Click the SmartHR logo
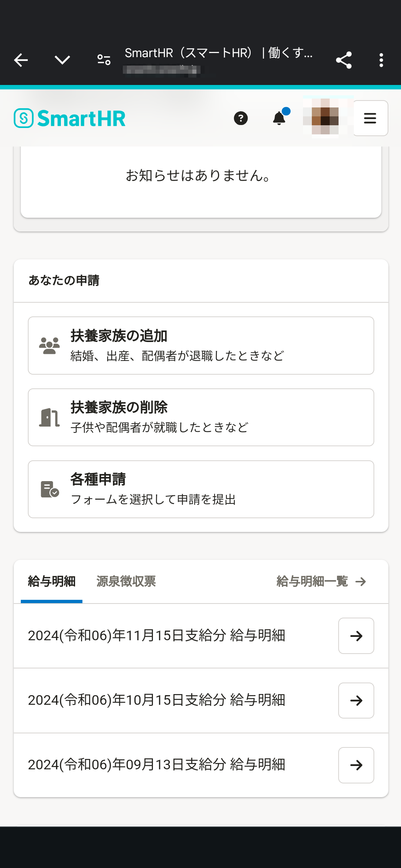The image size is (401, 868). (x=69, y=118)
